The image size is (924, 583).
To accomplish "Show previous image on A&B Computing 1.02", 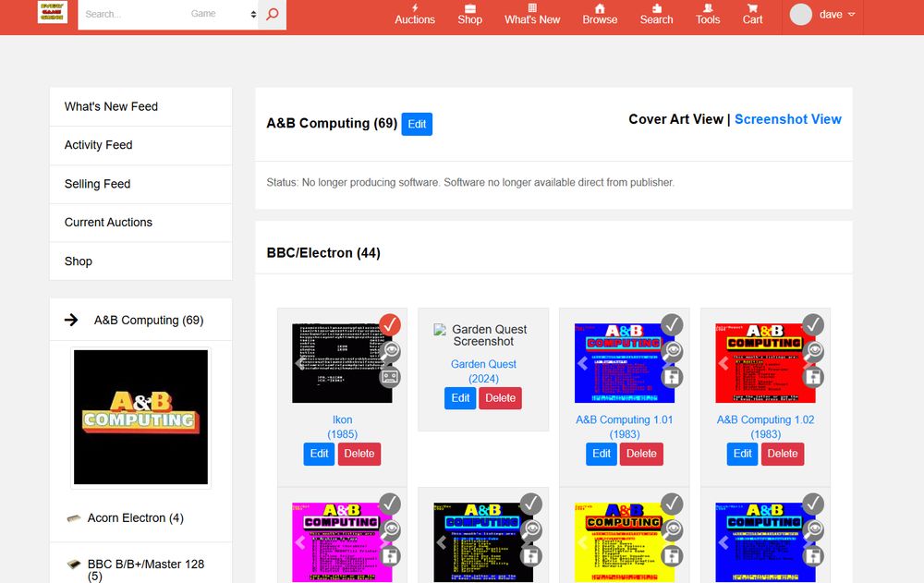I will click(723, 363).
